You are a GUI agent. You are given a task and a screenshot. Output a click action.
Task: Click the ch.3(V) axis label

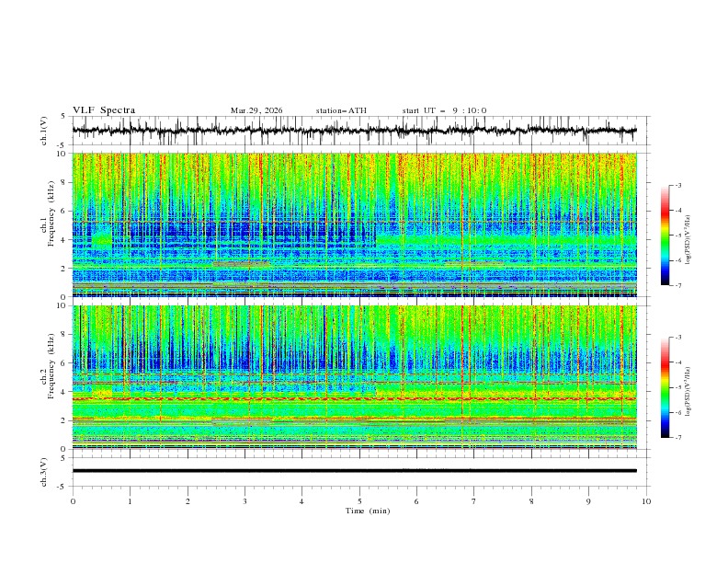44,472
